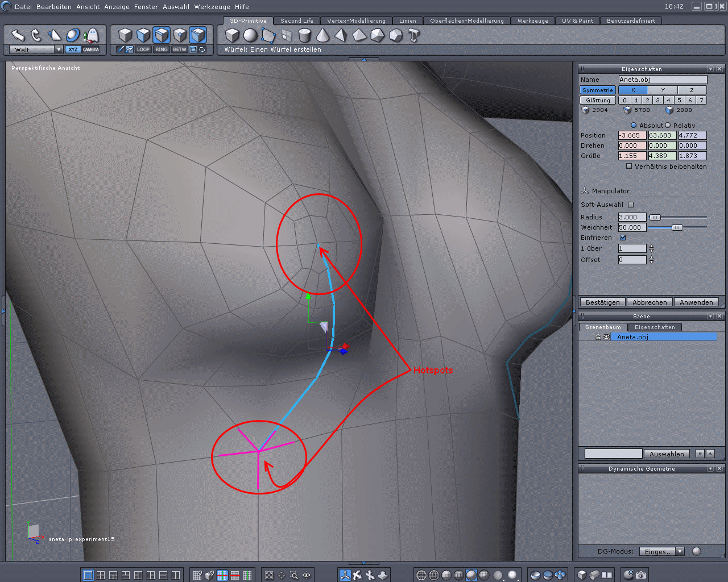Switch to UV & Paint tab
This screenshot has width=728, height=582.
click(x=577, y=21)
